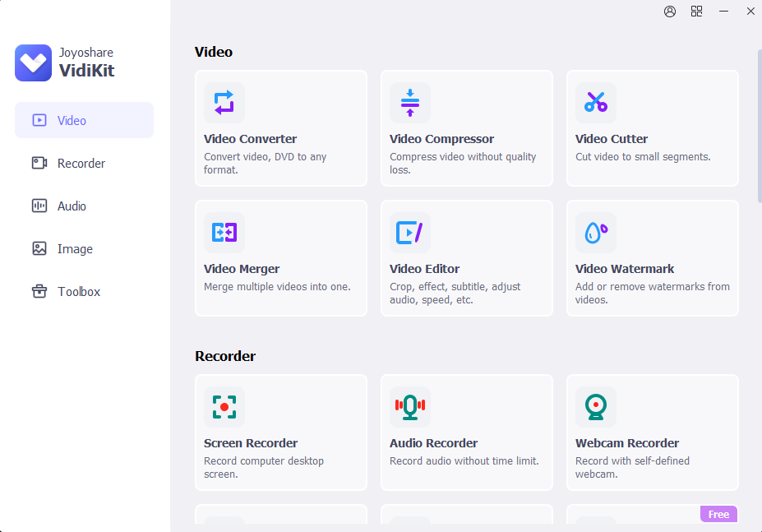
Task: Click 'Add or remove watermarks from videos.' text
Action: 652,294
